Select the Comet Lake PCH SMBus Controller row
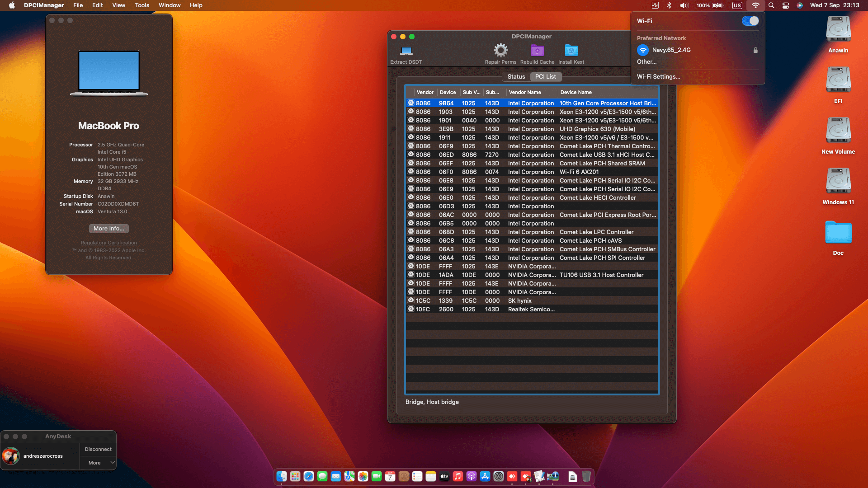 pyautogui.click(x=532, y=249)
